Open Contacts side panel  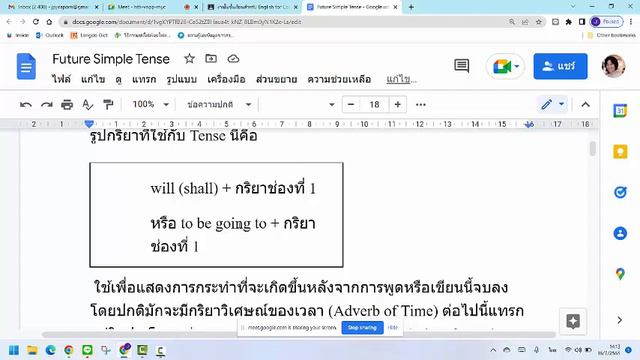pyautogui.click(x=620, y=233)
